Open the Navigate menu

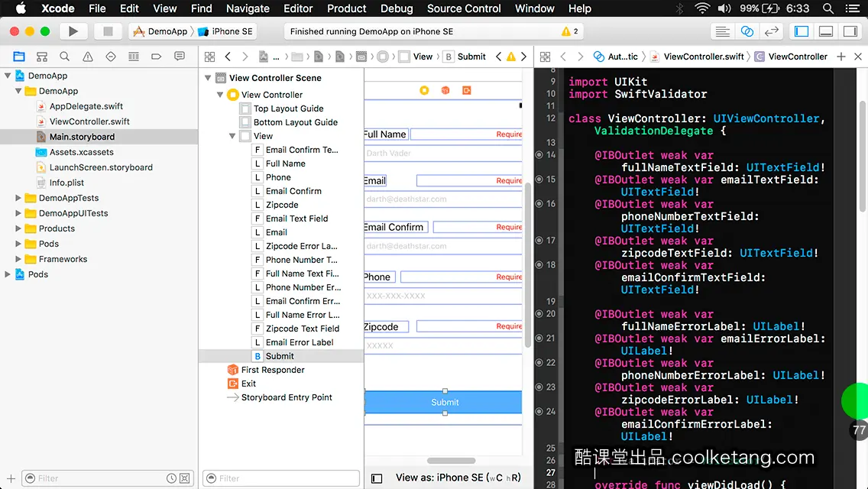point(248,8)
